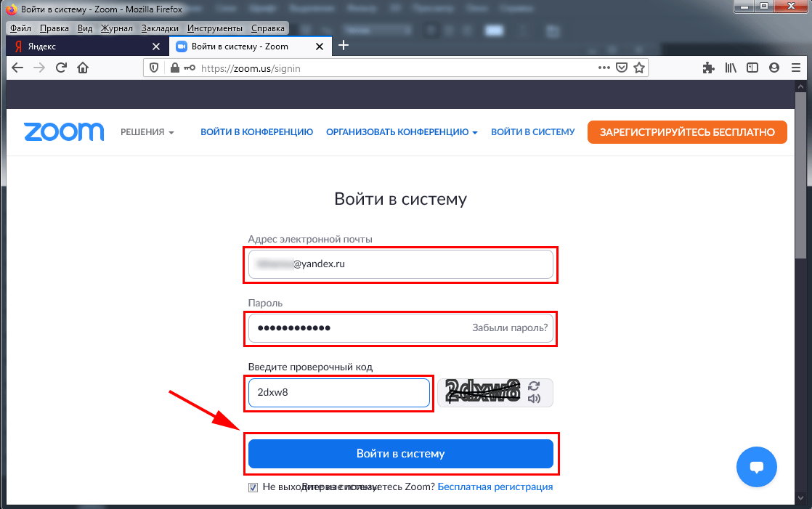Viewport: 812px width, 509px height.
Task: Expand the РЕШЕНИЯ dropdown
Action: pos(147,132)
